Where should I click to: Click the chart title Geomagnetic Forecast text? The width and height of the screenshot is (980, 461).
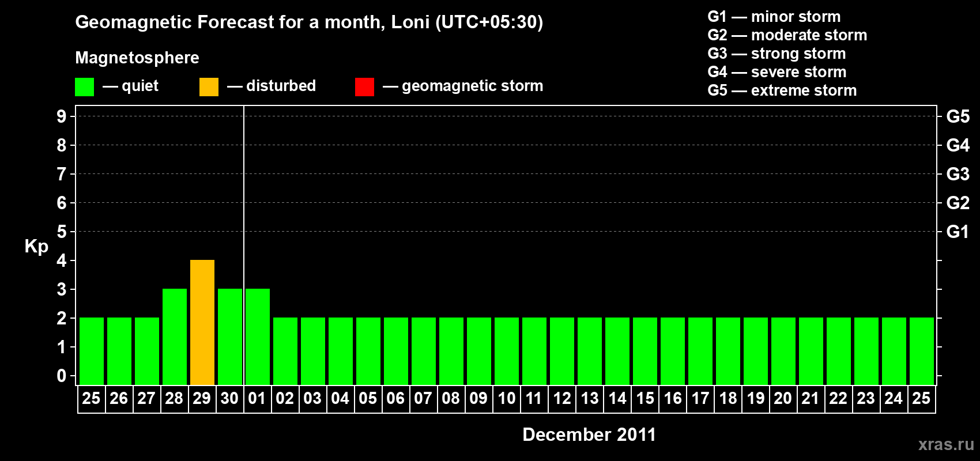click(x=309, y=22)
